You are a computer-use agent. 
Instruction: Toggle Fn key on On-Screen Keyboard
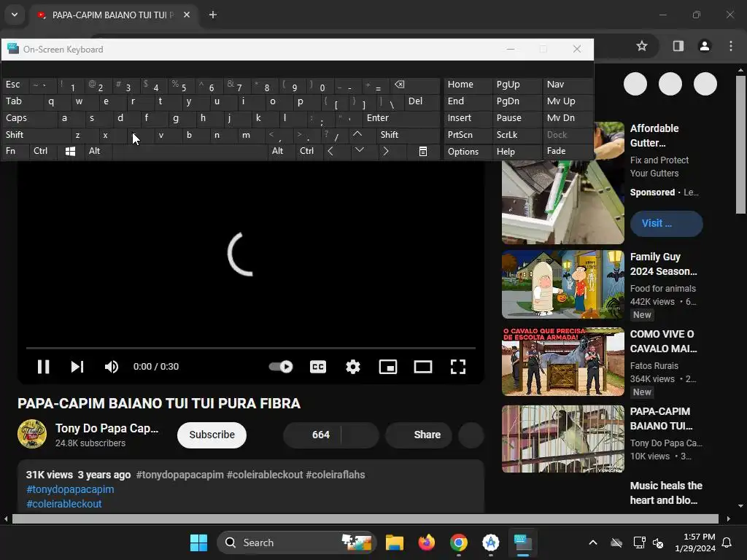[x=15, y=152]
